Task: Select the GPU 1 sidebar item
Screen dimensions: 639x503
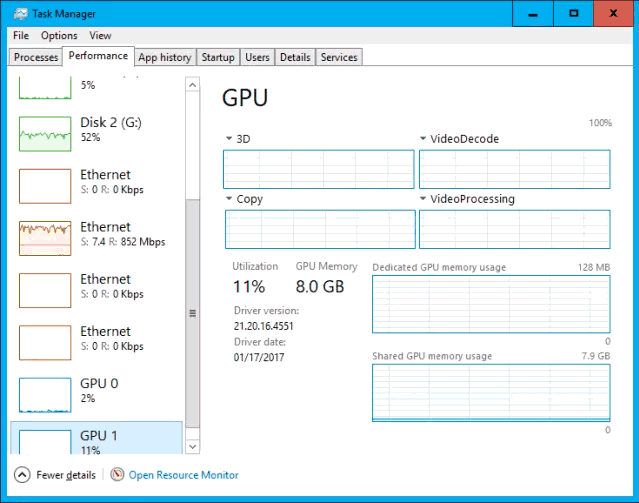Action: point(96,442)
